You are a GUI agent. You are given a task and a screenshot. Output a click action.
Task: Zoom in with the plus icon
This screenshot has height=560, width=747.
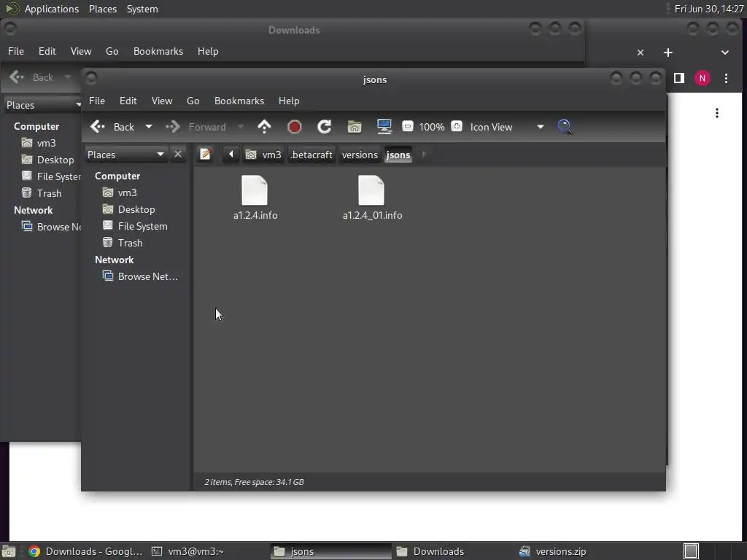pyautogui.click(x=457, y=127)
